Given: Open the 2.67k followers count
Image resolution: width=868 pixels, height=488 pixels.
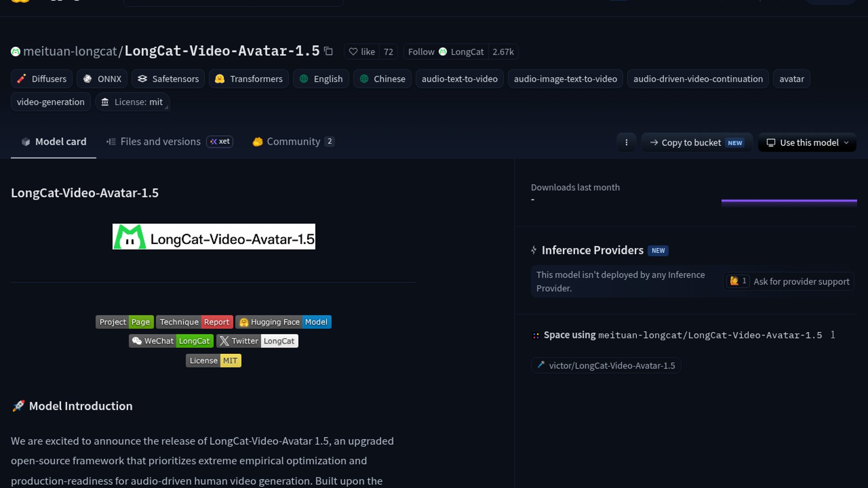Looking at the screenshot, I should (503, 52).
